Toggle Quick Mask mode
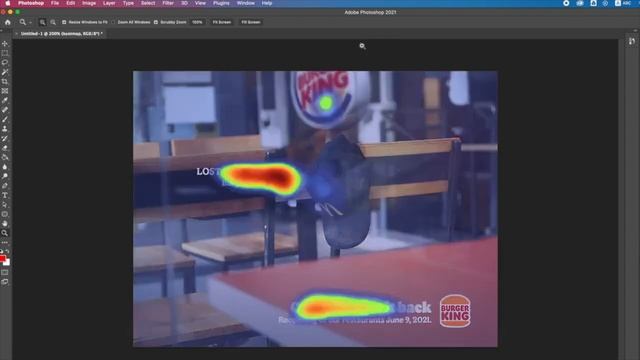Image resolution: width=640 pixels, height=360 pixels. (x=5, y=272)
